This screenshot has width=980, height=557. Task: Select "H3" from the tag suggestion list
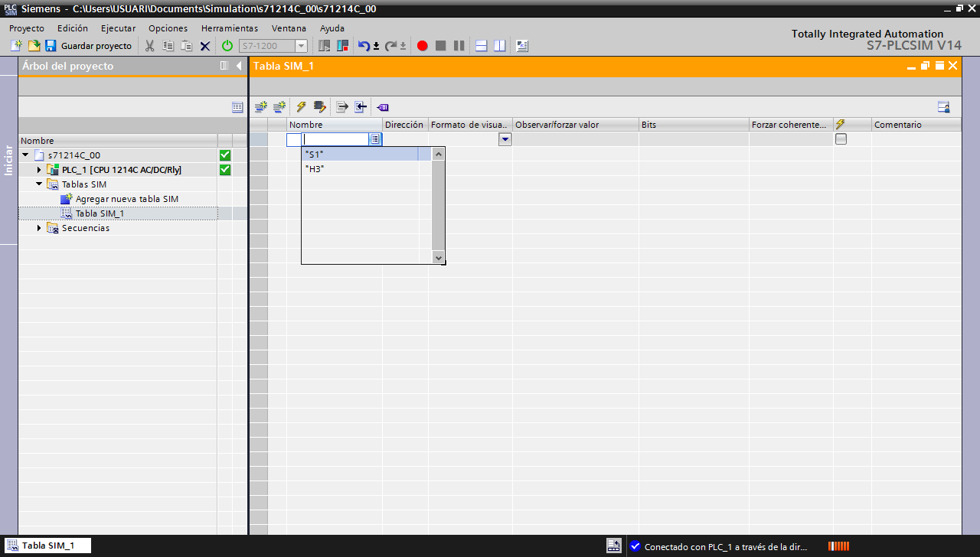tap(315, 169)
